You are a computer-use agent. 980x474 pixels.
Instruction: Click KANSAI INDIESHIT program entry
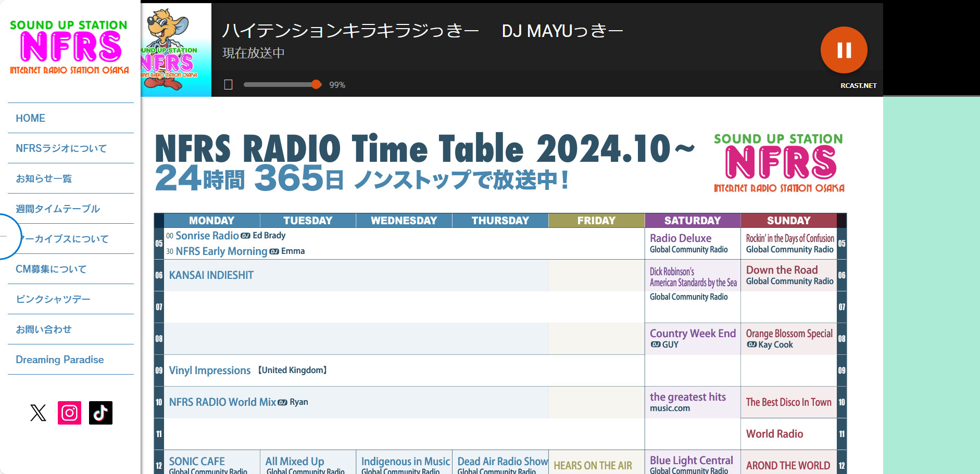(x=211, y=275)
